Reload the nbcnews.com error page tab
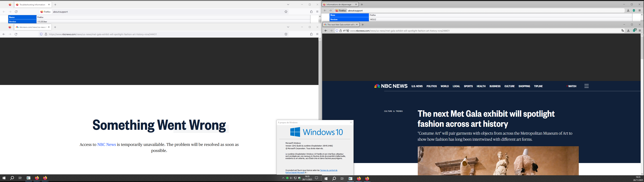 pos(16,34)
